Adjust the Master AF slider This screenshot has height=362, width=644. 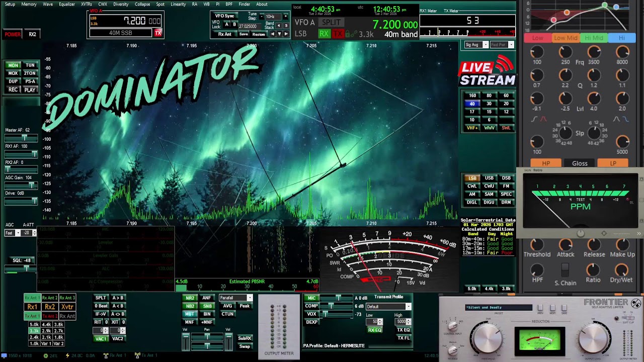21,138
